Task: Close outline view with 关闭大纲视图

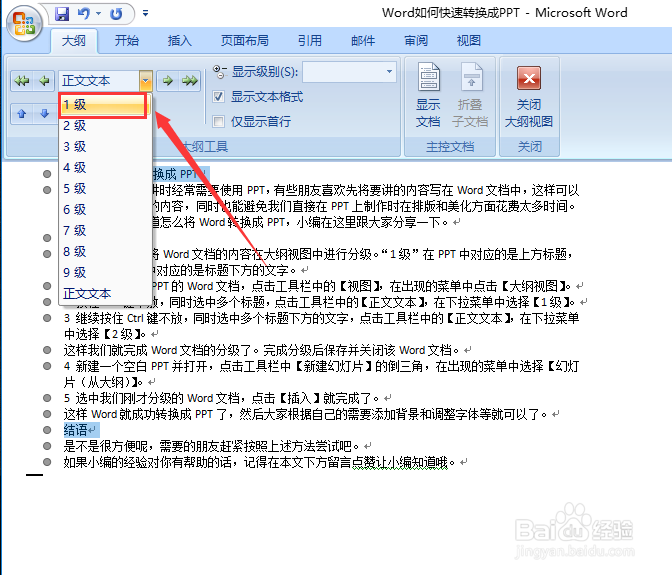Action: (x=529, y=95)
